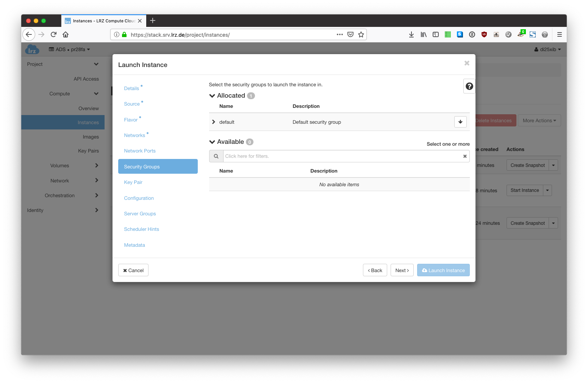Expand the default security group row
The width and height of the screenshot is (588, 383).
click(214, 122)
